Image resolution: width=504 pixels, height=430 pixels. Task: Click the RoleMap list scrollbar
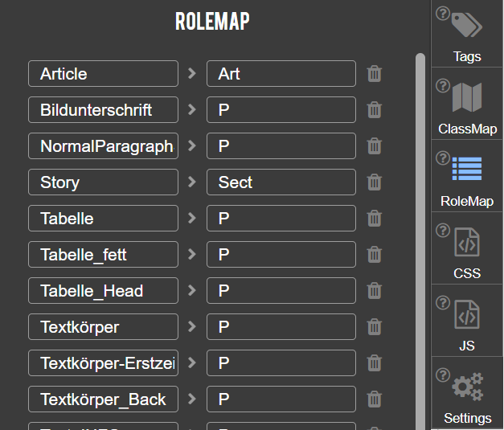[420, 241]
